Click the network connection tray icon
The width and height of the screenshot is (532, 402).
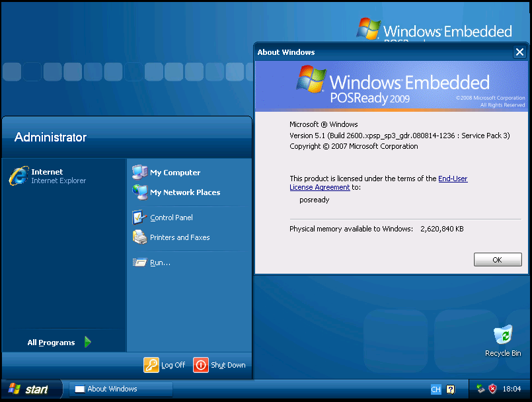click(480, 389)
